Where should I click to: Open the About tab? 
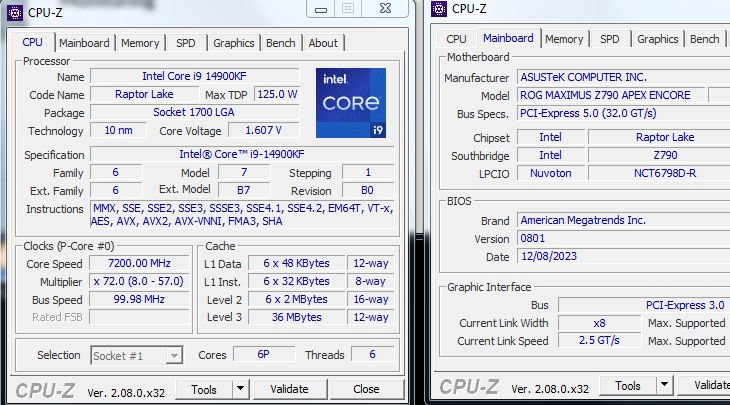click(323, 43)
